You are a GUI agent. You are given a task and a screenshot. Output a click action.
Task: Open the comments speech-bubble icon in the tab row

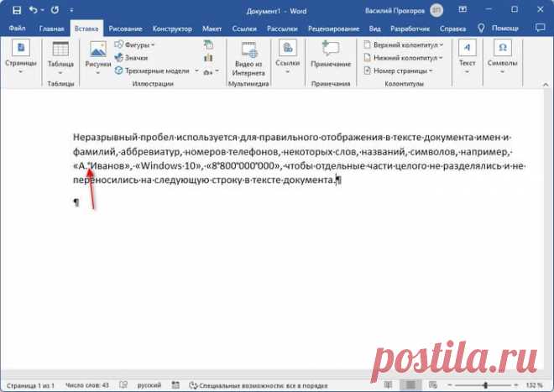(541, 28)
